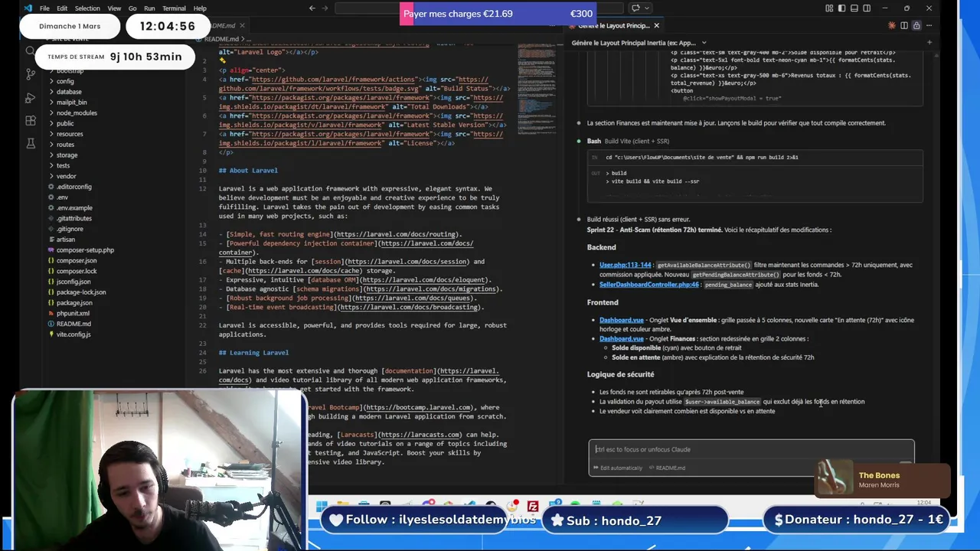The width and height of the screenshot is (980, 551).
Task: Click the code lightbulb sparkle on line 2
Action: coord(222,60)
